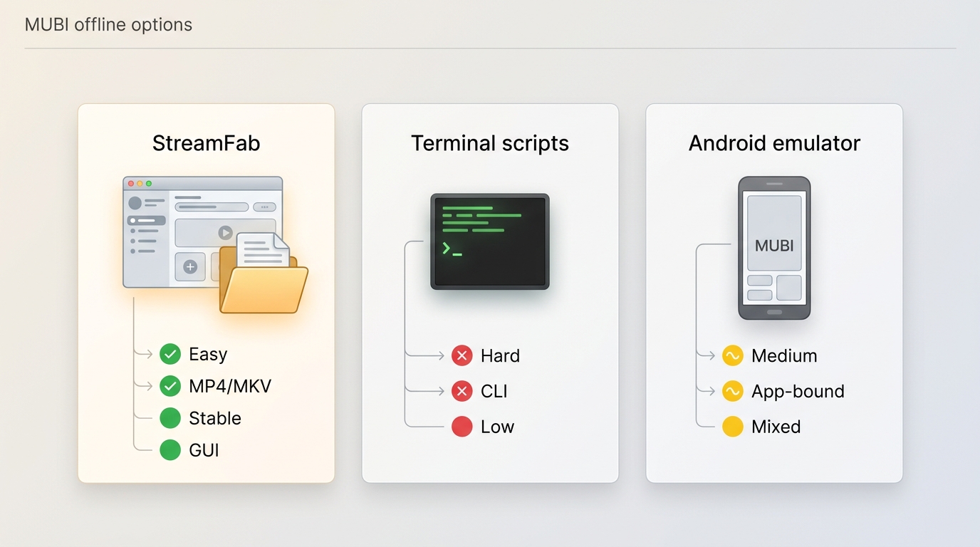Click the play button in StreamFab illustration
The height and width of the screenshot is (547, 980).
(225, 232)
